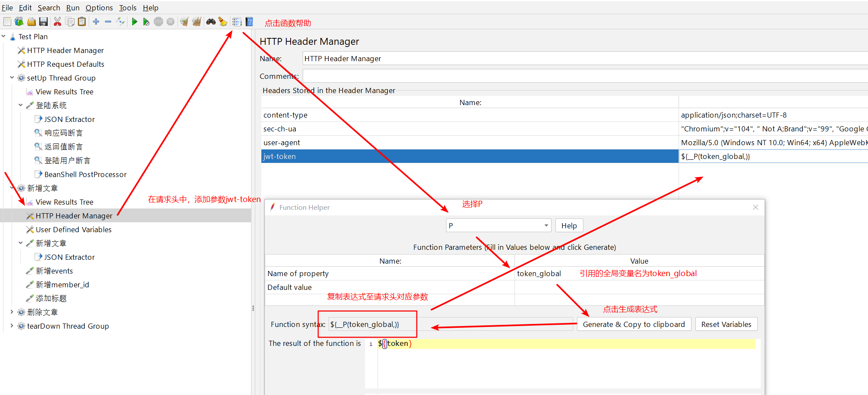Screen dimensions: 868x395
Task: Expand the tearDown Thread Group node
Action: click(x=12, y=326)
